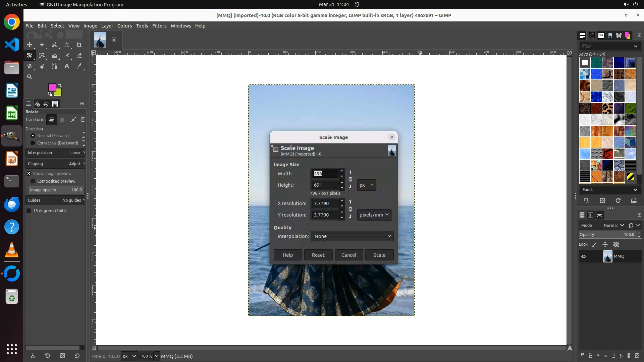This screenshot has height=362, width=644.
Task: Open the Quality Interpolation dropdown
Action: (x=352, y=236)
